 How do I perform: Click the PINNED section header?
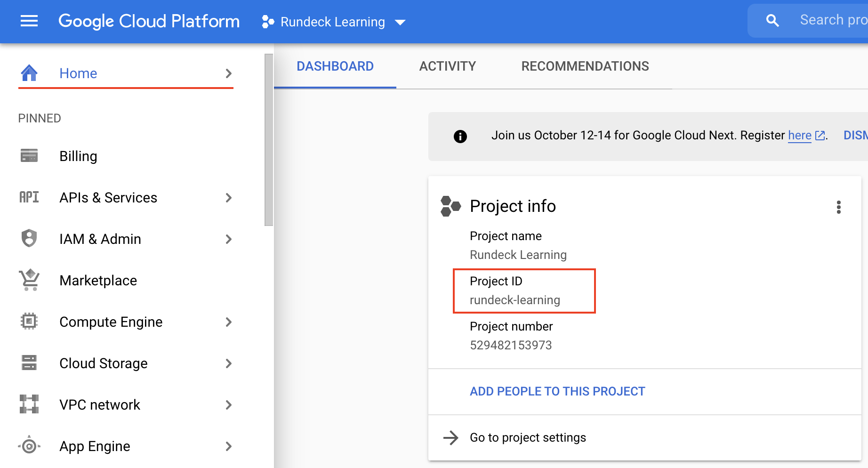pos(40,118)
